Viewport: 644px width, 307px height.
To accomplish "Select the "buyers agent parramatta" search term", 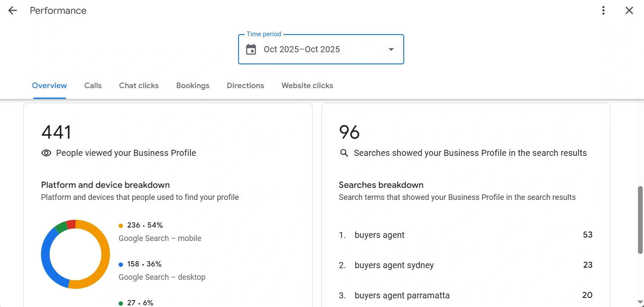I will tap(402, 295).
